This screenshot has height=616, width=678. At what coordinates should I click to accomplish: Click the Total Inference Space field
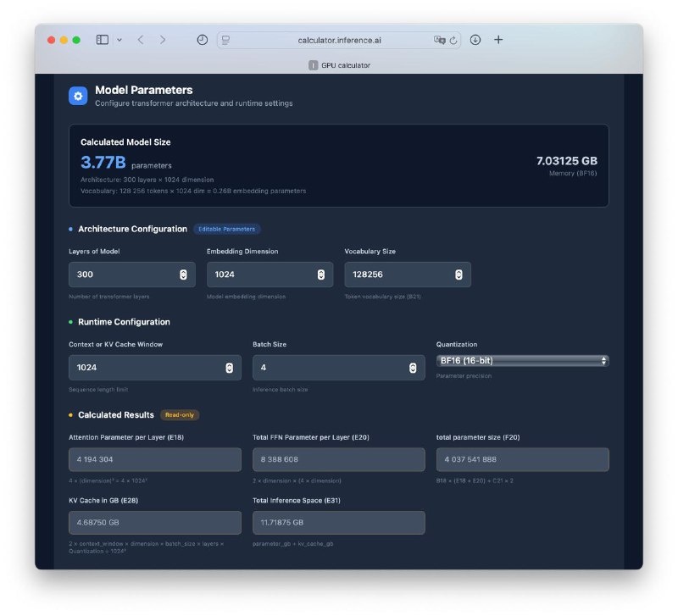tap(338, 523)
